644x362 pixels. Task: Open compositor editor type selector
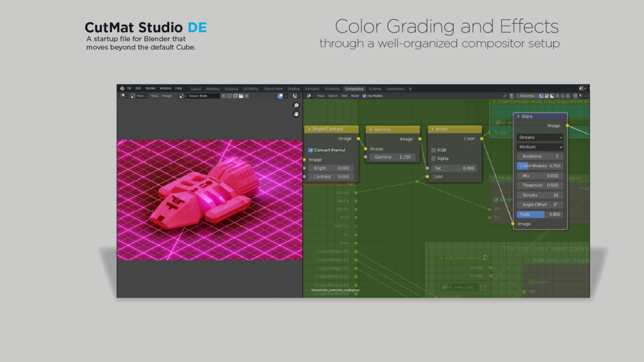click(310, 96)
